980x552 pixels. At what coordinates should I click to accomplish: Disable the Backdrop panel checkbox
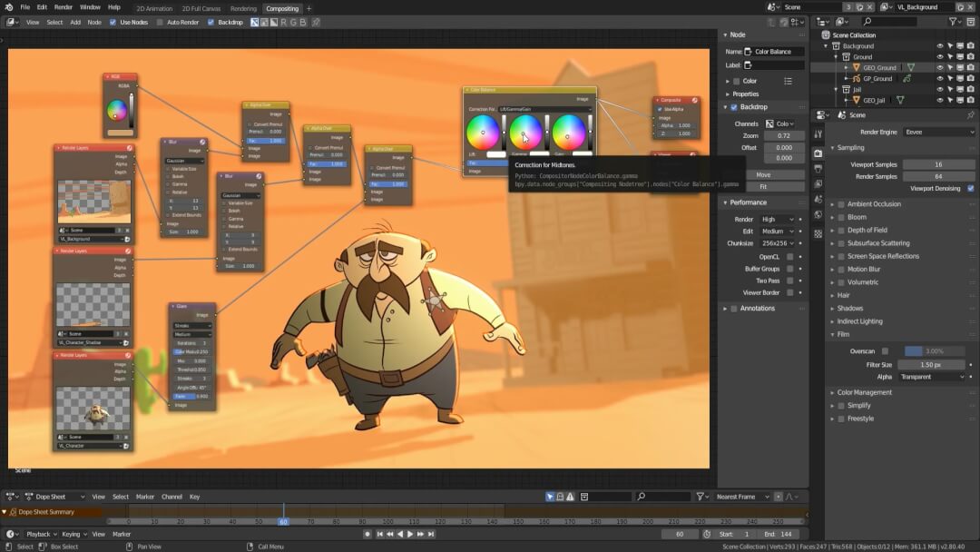(x=734, y=107)
